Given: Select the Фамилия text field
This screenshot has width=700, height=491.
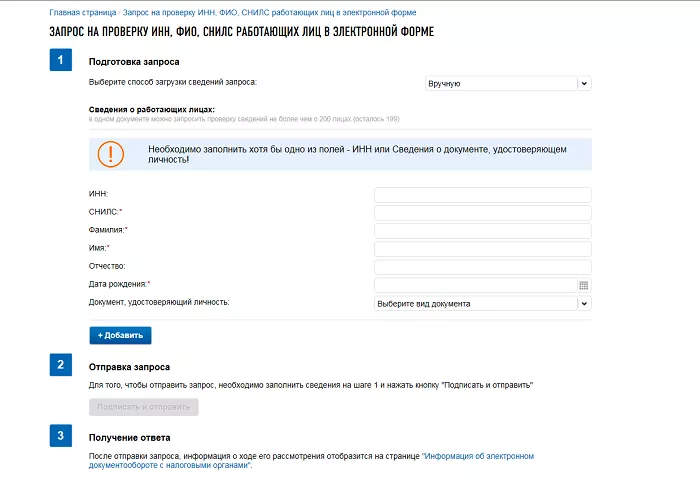Looking at the screenshot, I should pos(482,230).
